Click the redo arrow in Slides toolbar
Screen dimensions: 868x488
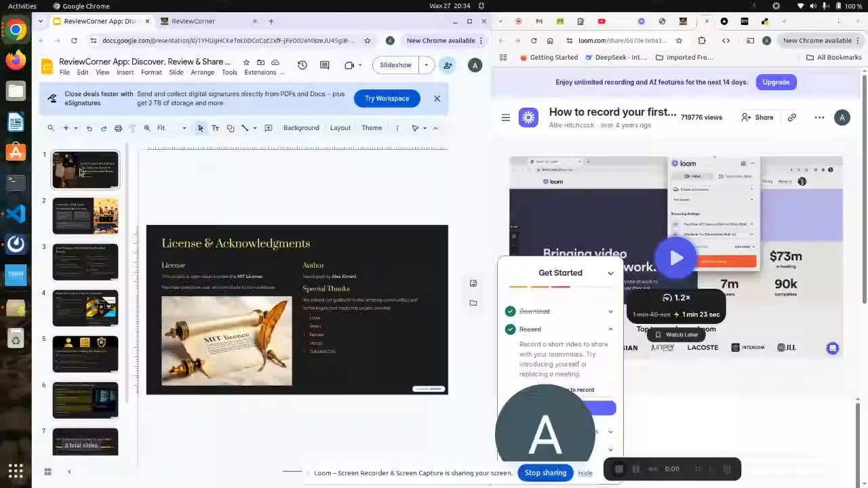(103, 128)
